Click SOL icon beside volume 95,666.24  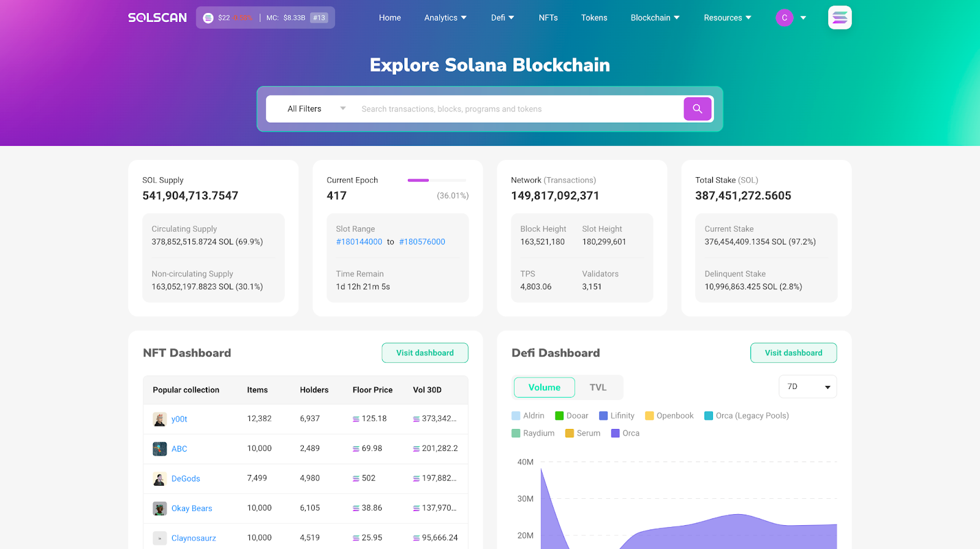(417, 538)
